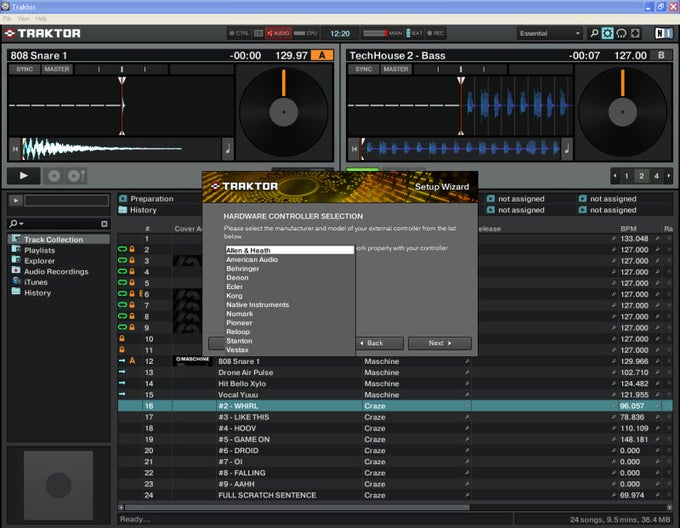Click the Deck A letter badge

(x=322, y=55)
